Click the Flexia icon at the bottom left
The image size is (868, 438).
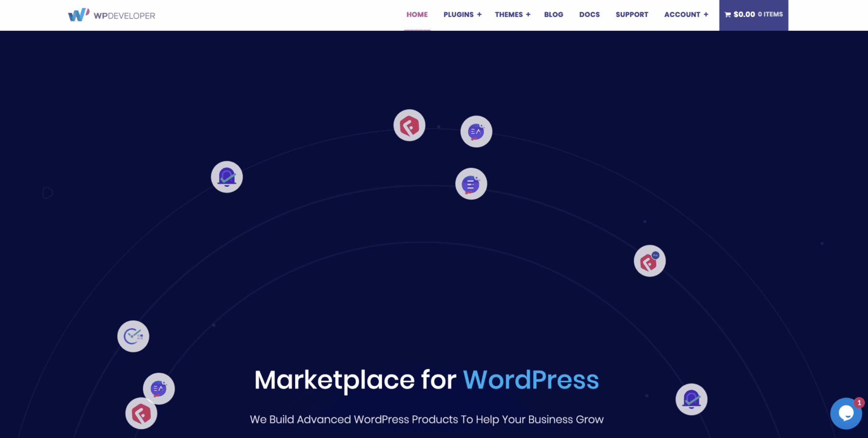141,413
